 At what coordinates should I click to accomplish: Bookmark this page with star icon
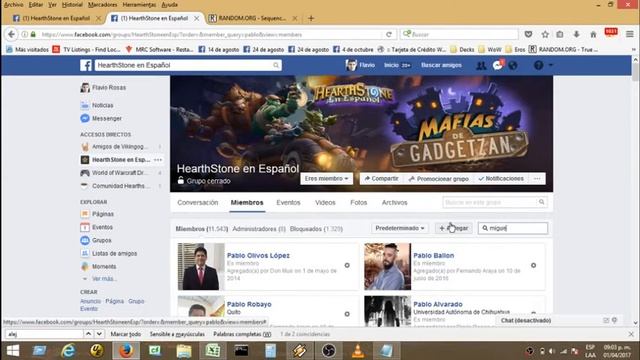[545, 35]
